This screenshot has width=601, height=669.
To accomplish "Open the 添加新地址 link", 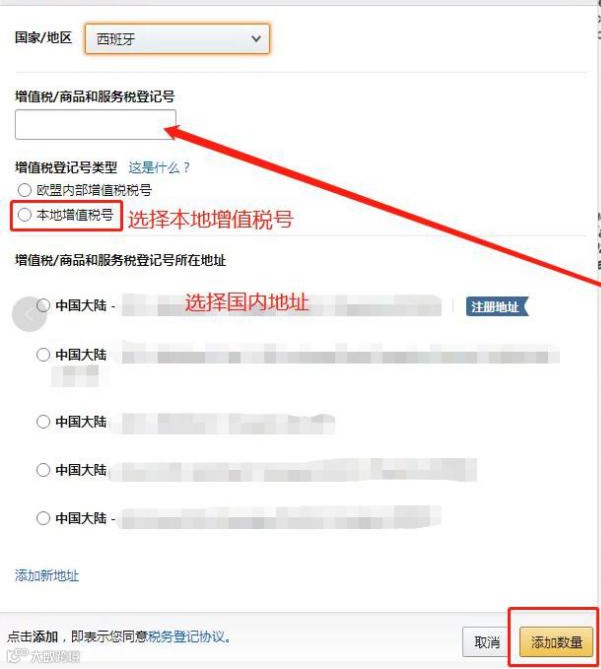I will point(47,576).
